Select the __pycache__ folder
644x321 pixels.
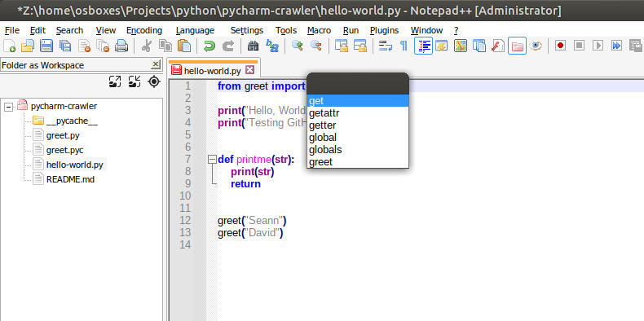pyautogui.click(x=72, y=121)
